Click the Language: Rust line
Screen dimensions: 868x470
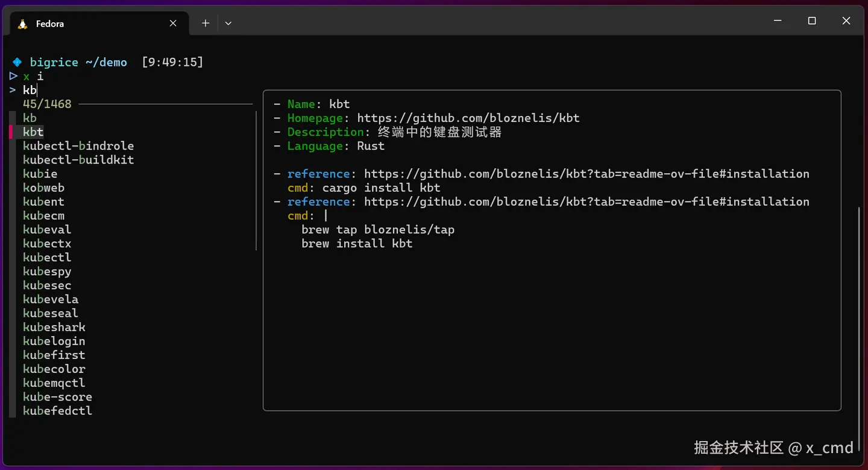[x=329, y=146]
